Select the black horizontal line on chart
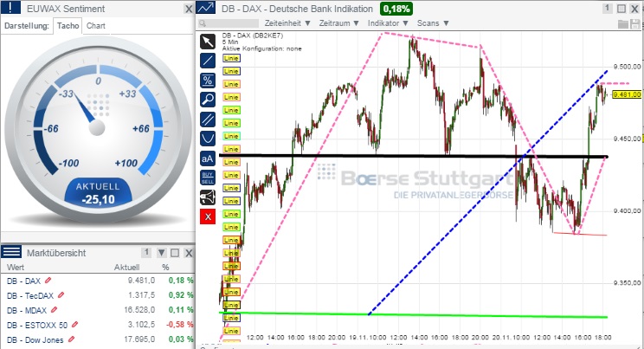The height and width of the screenshot is (349, 644). click(x=413, y=156)
